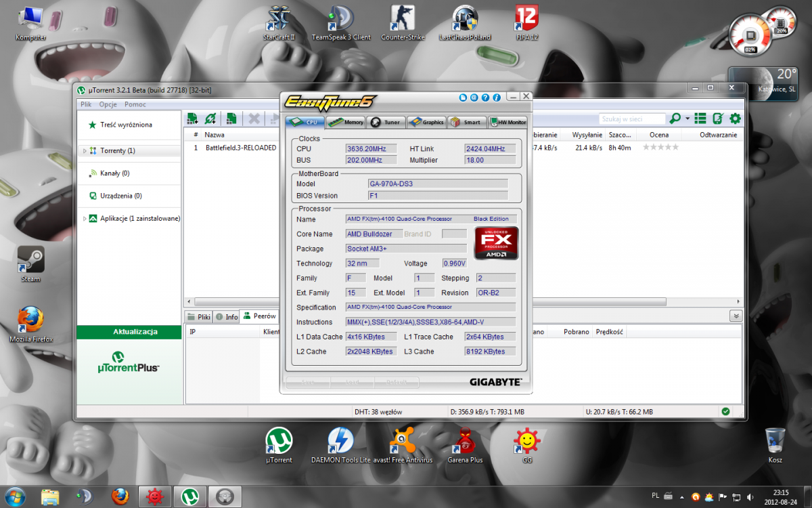Open µTorrent remote device icon
This screenshot has width=812, height=508.
point(718,119)
